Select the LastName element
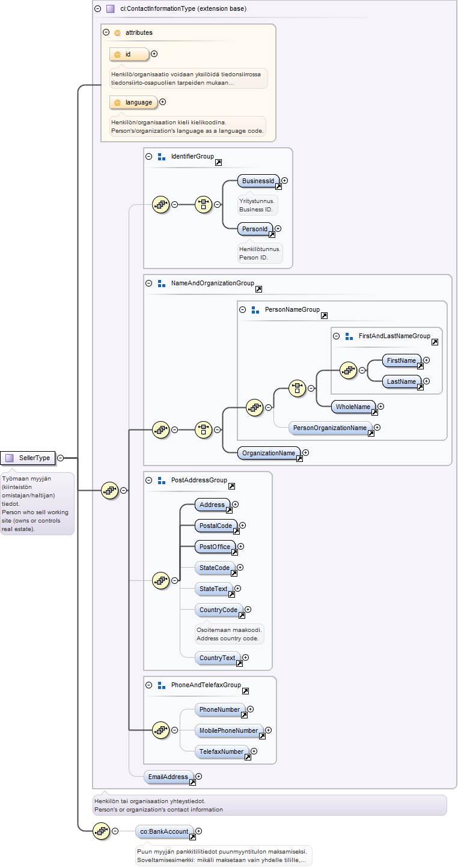Screen dimensions: 458x868 click(402, 381)
